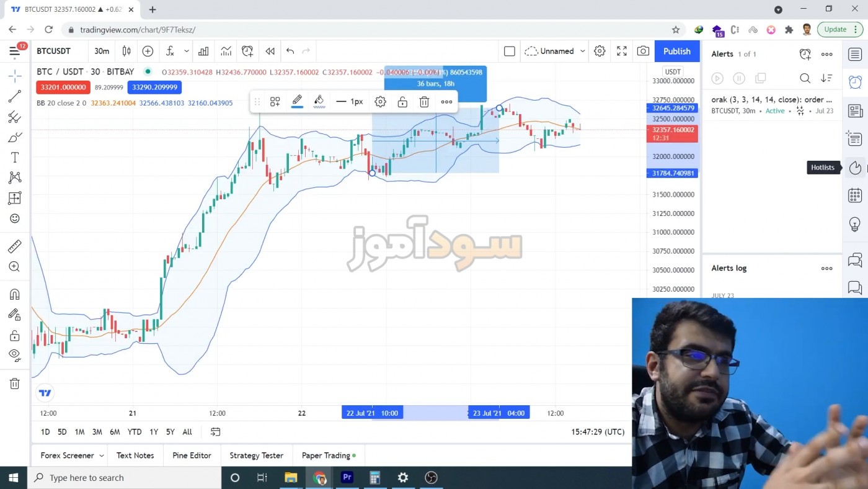
Task: Open the prediction and measurement tools
Action: point(15,199)
